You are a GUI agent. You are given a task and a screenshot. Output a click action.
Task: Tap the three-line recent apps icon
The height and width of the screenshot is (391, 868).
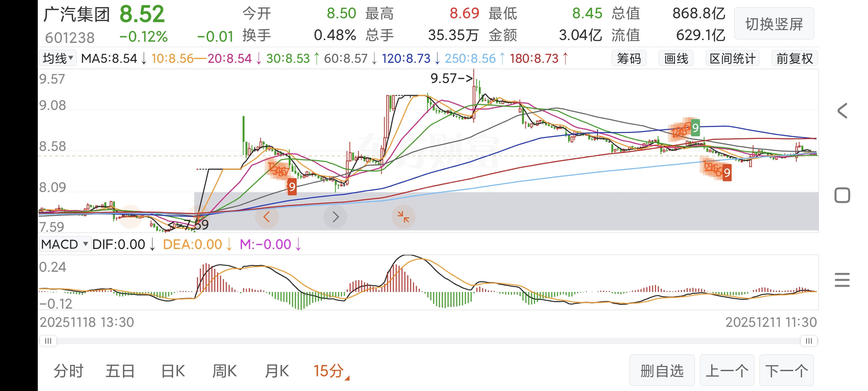842,280
